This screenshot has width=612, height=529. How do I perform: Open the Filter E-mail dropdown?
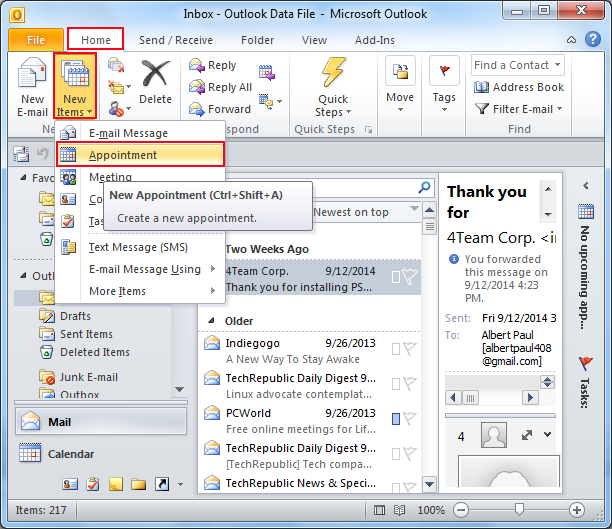point(518,109)
